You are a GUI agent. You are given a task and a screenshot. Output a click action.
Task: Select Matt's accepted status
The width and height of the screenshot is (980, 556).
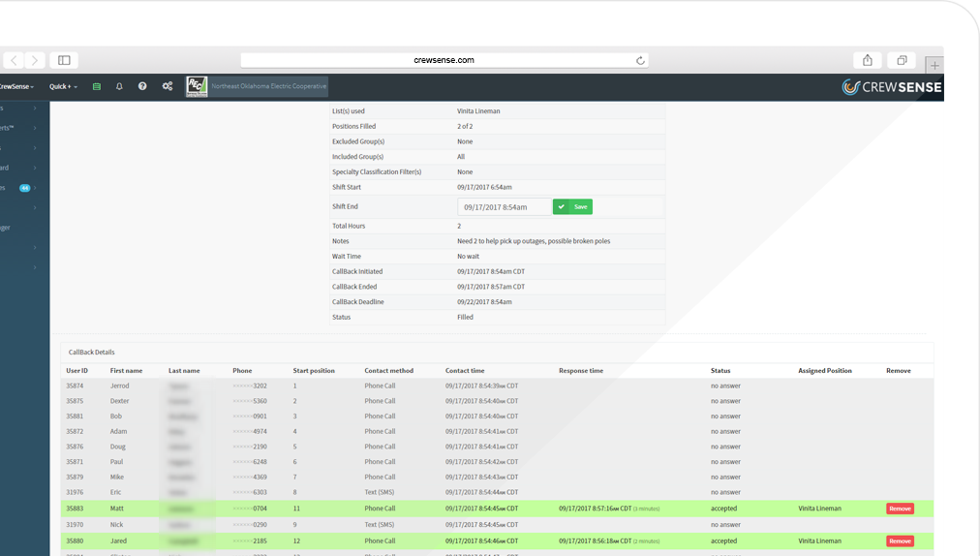click(723, 509)
